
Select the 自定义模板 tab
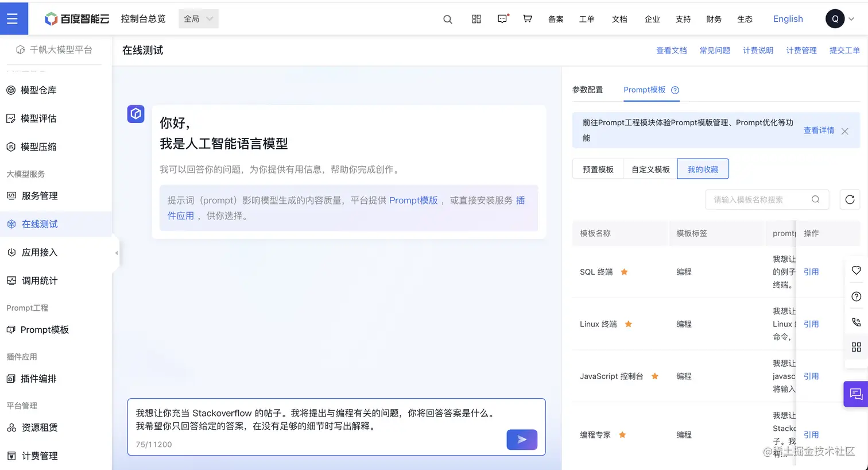point(650,169)
